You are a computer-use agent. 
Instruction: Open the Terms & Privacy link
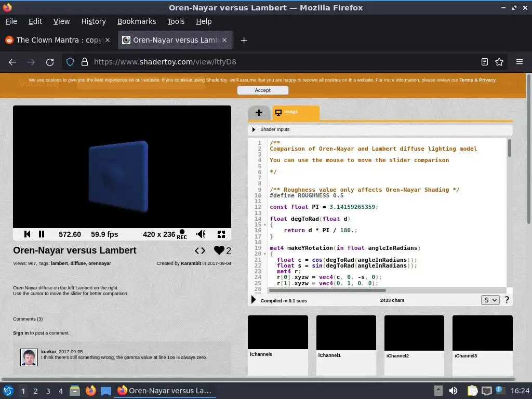pos(477,80)
